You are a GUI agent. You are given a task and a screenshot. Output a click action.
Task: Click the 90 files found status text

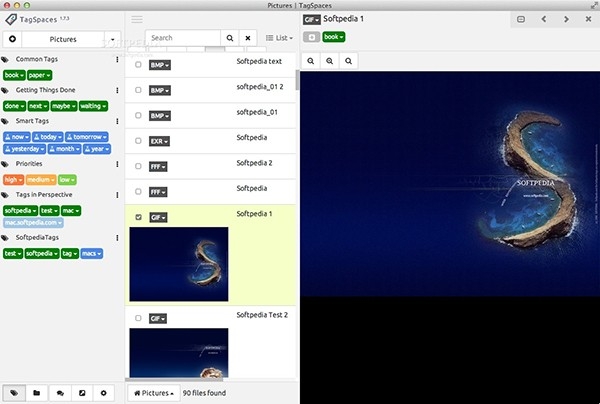pyautogui.click(x=204, y=393)
